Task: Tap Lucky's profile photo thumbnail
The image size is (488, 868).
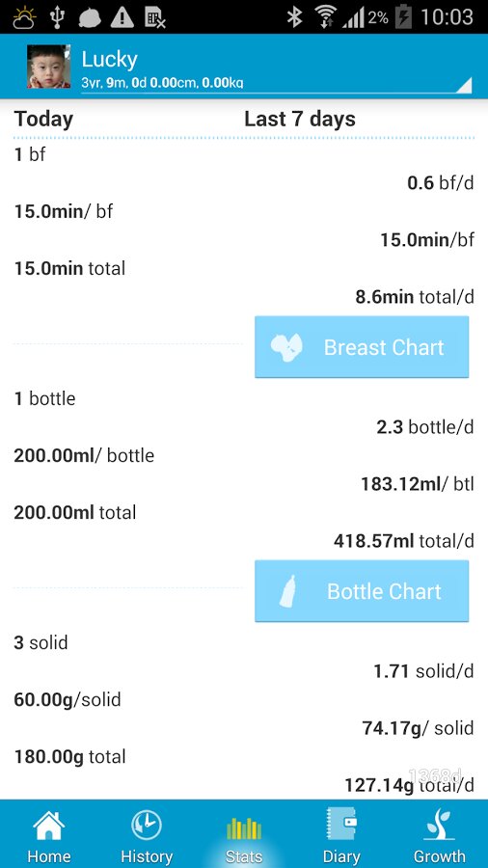Action: [x=48, y=67]
